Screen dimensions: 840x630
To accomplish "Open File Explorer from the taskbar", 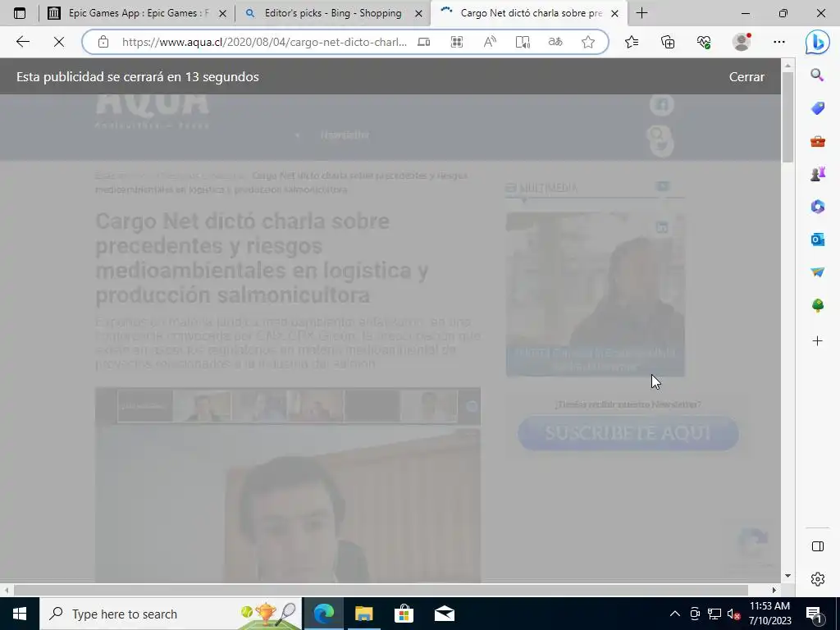I will [363, 614].
